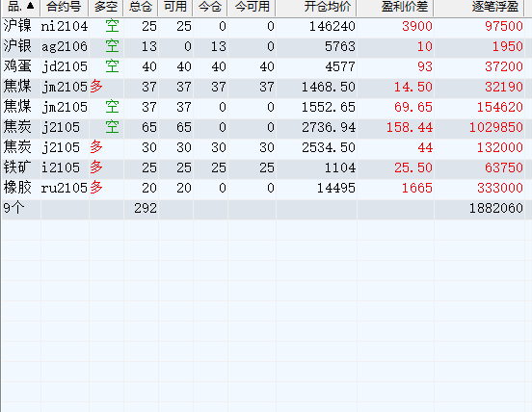The height and width of the screenshot is (412, 532).
Task: Select the 焦炭 j2105 long position with 30 lots
Action: click(263, 147)
